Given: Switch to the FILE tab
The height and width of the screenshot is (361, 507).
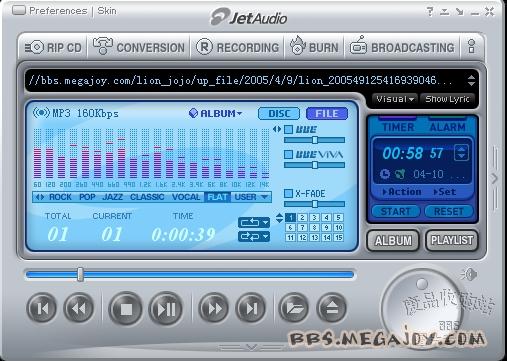Looking at the screenshot, I should click(327, 113).
